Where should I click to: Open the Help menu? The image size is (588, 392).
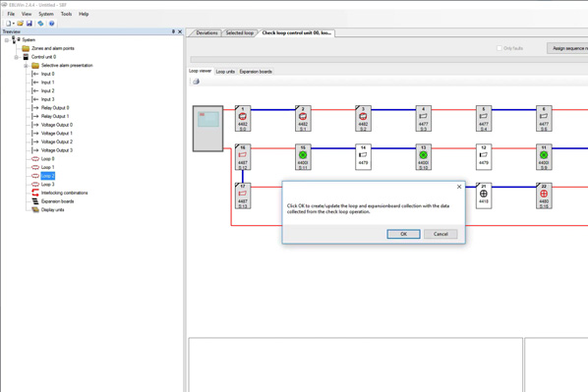click(84, 14)
